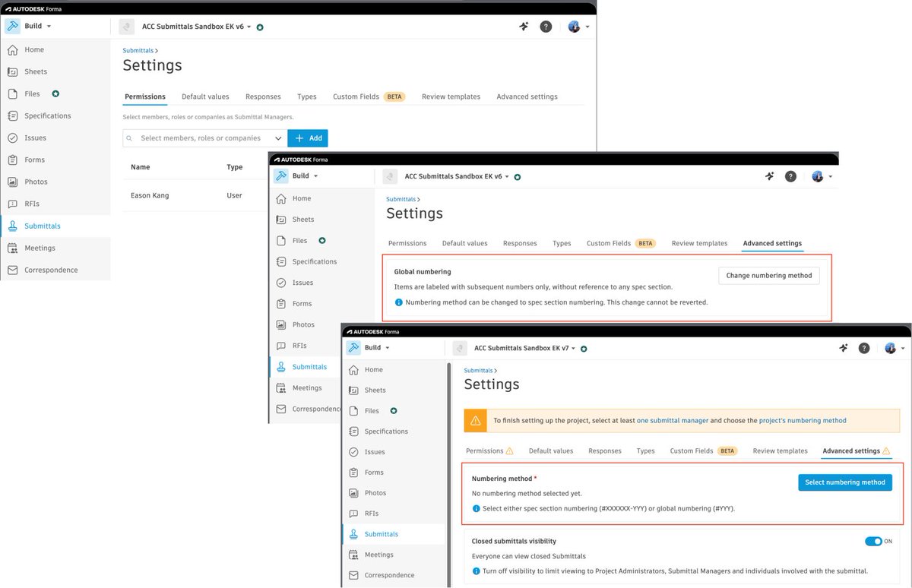Click Photos in the middle v6 window sidebar

(x=303, y=324)
